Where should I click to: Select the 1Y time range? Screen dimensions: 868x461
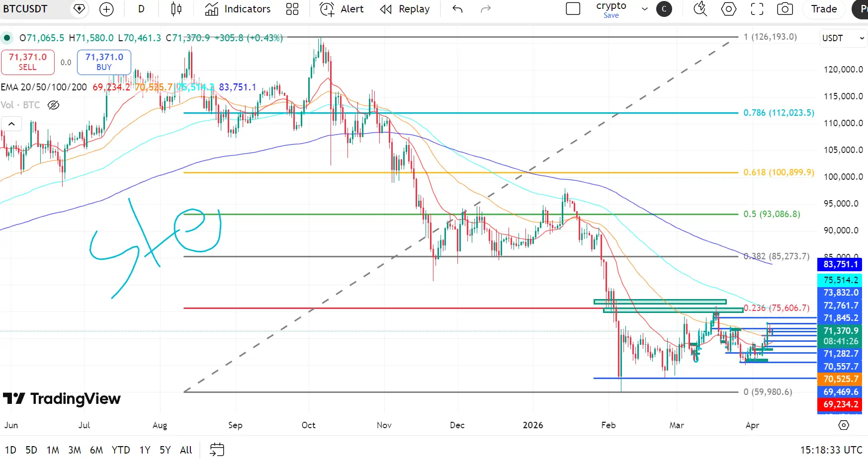click(145, 450)
